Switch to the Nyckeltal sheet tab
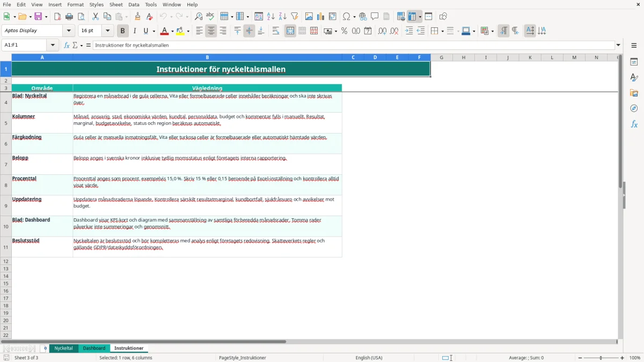 click(63, 348)
